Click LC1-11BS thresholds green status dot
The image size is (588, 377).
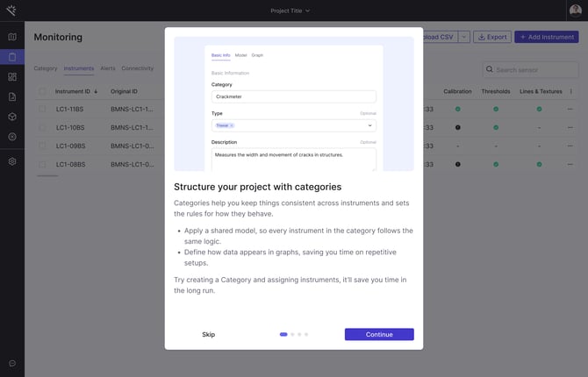click(496, 109)
